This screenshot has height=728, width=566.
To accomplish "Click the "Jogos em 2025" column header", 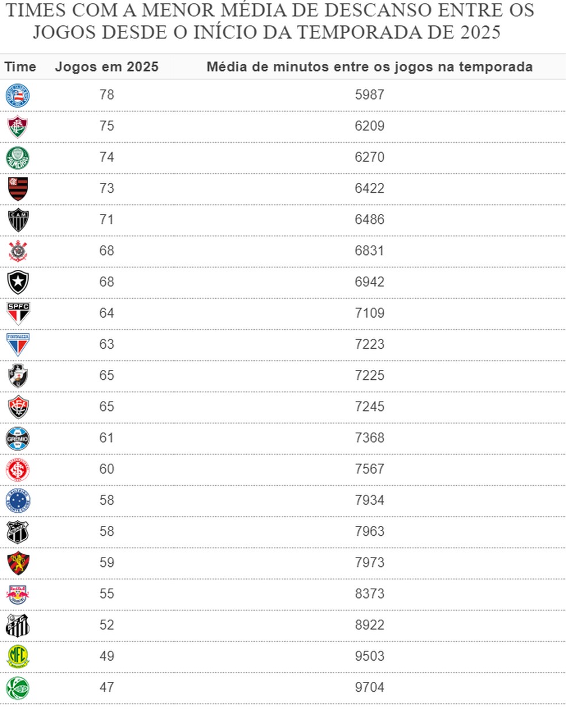I will click(106, 67).
